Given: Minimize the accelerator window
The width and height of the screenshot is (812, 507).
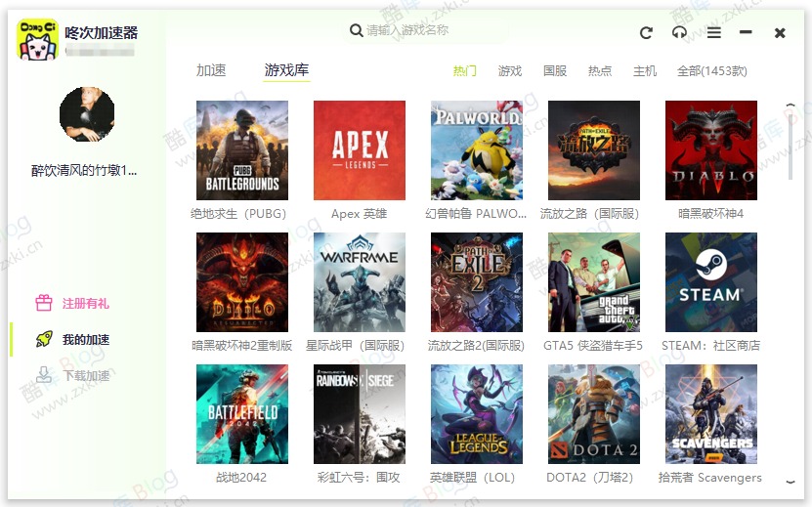Looking at the screenshot, I should [746, 32].
